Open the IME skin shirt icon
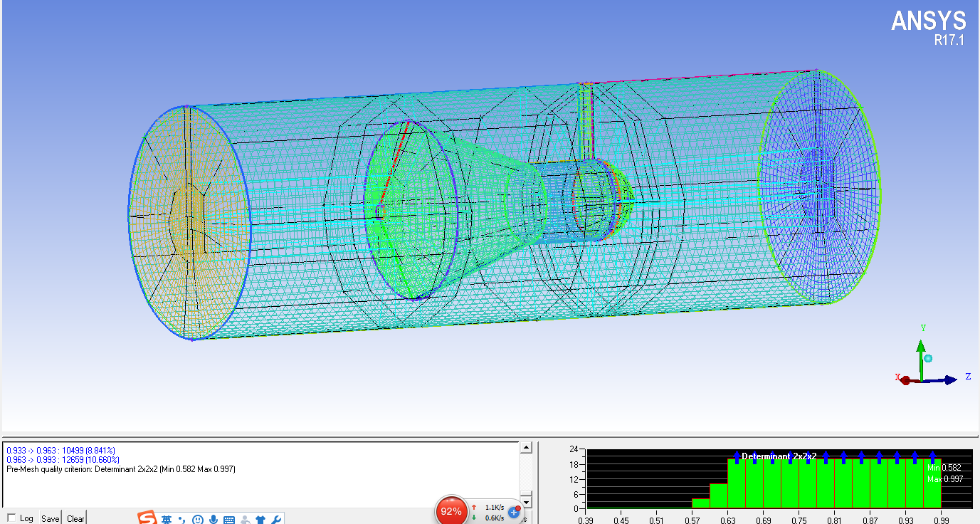 [261, 519]
